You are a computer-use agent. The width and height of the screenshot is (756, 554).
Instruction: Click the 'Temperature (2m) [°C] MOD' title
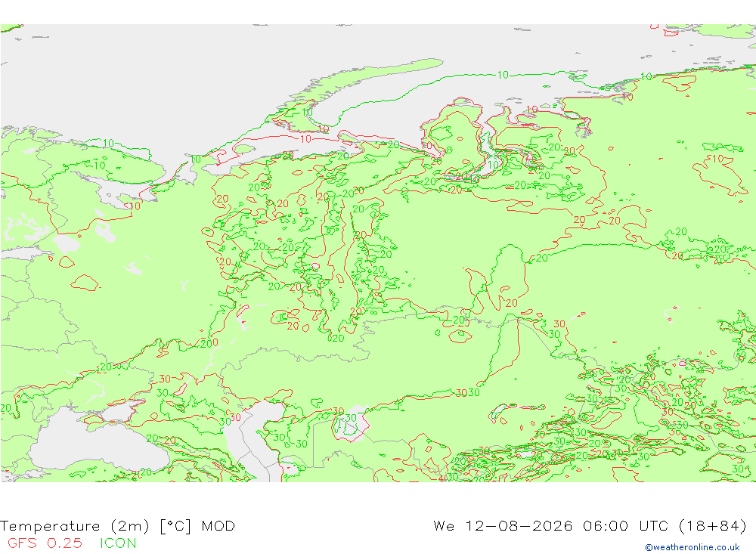(118, 525)
